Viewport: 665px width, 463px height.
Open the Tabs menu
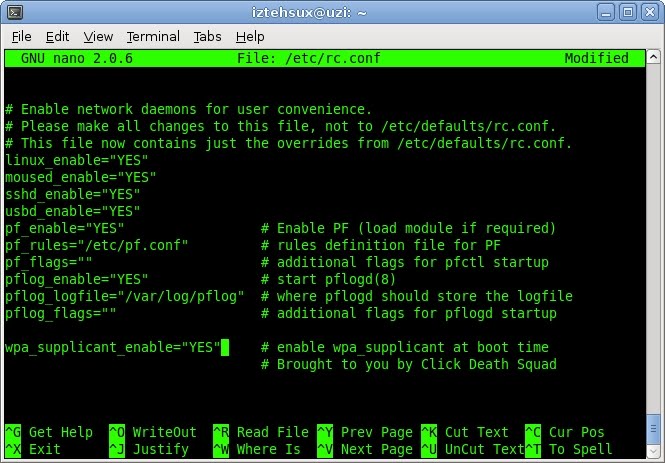(208, 36)
